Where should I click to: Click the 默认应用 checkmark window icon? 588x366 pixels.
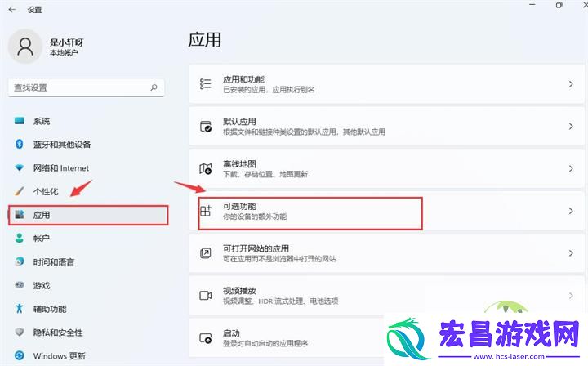pos(206,127)
